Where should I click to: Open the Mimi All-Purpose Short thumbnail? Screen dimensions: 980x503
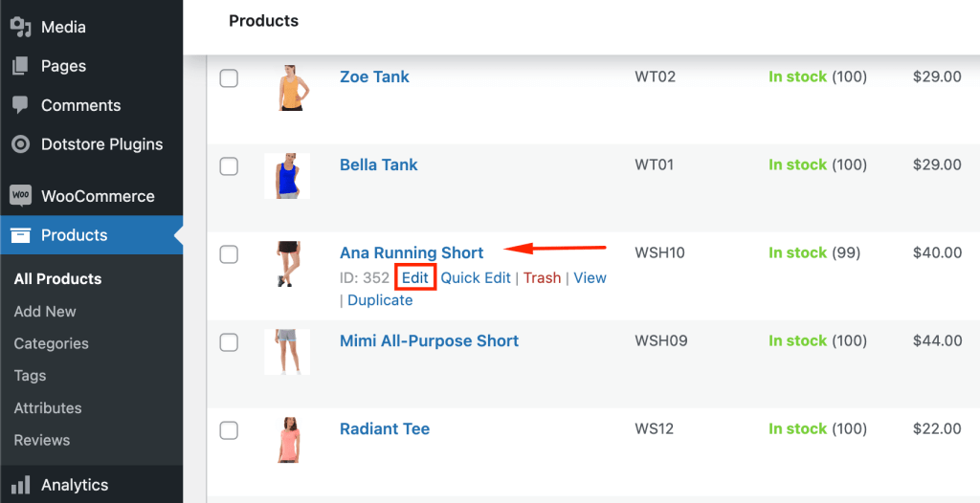click(x=287, y=352)
